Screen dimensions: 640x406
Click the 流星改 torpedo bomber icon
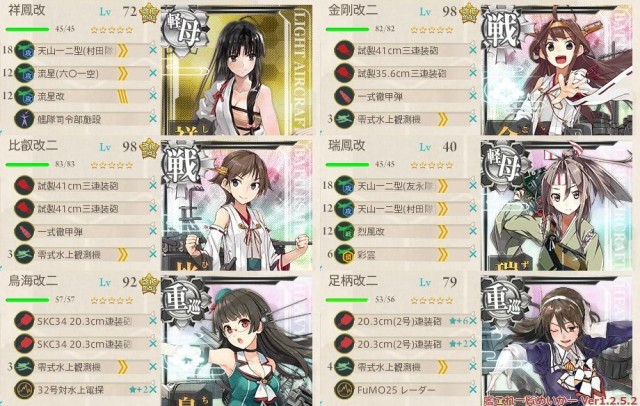(24, 96)
